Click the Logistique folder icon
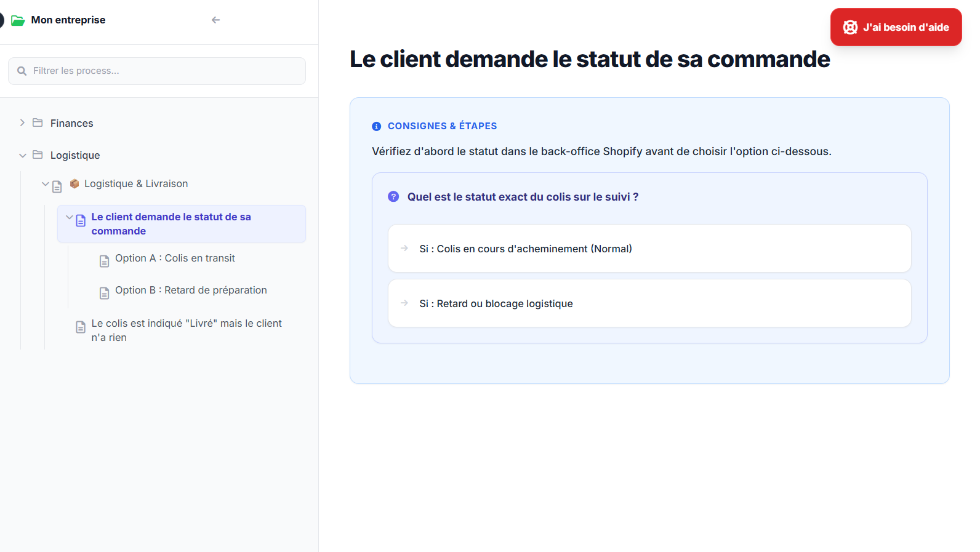The width and height of the screenshot is (980, 552). (x=38, y=155)
